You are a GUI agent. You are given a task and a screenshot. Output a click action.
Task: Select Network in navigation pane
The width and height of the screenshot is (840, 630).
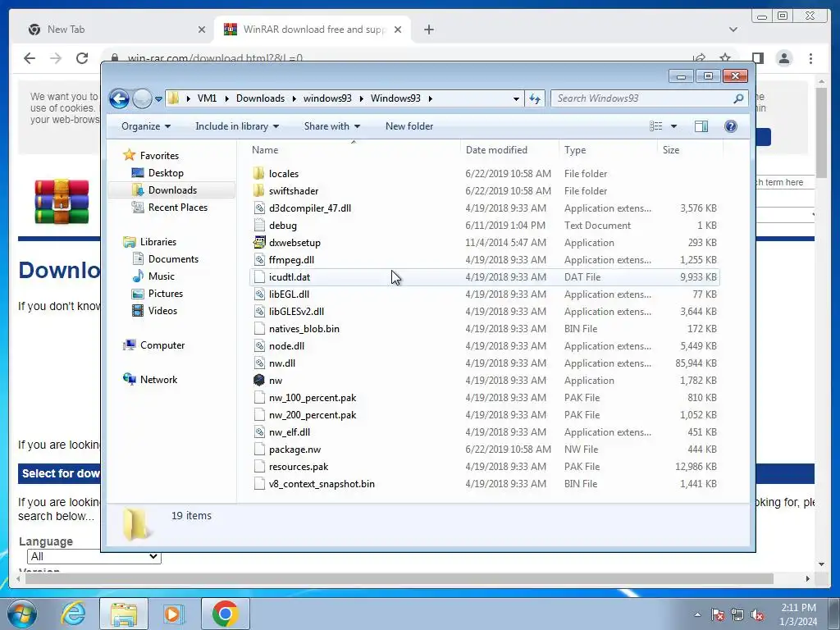pyautogui.click(x=158, y=380)
